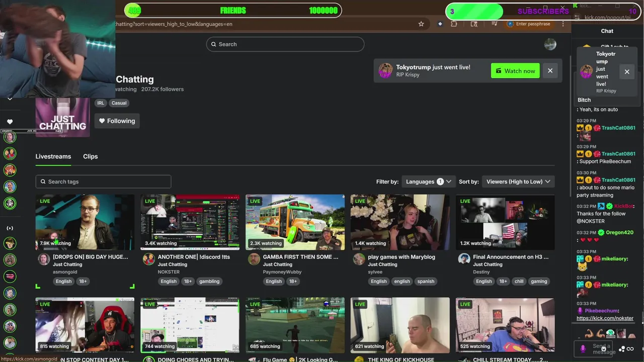Click the gambling tag on NOKSTER's stream
644x362 pixels.
pyautogui.click(x=209, y=282)
